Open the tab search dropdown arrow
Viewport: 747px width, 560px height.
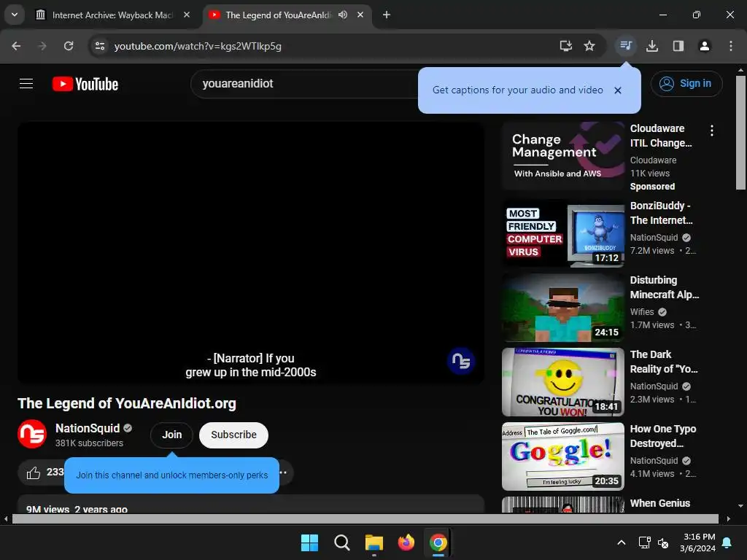[x=15, y=15]
